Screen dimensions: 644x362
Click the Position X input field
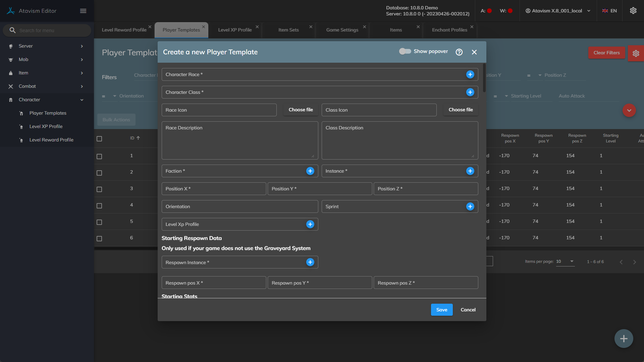pos(214,189)
